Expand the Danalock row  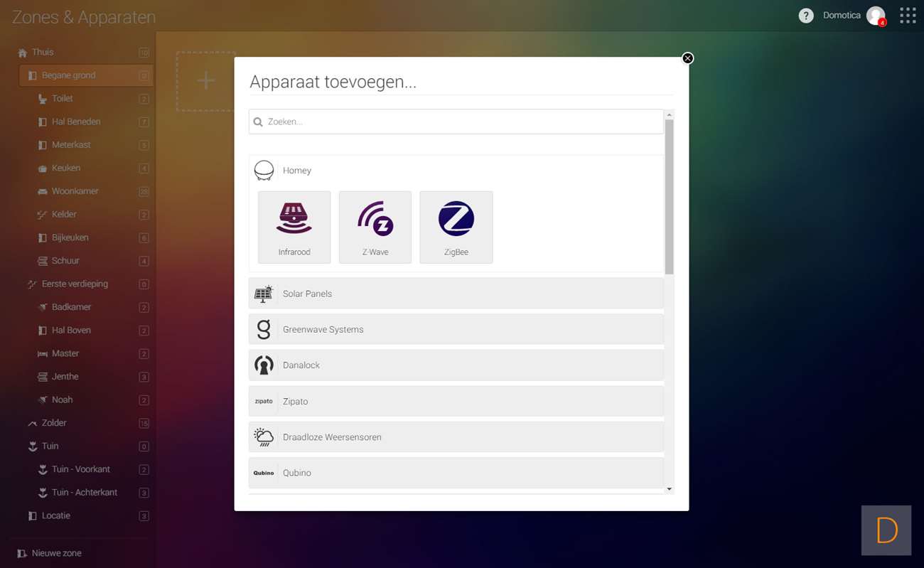[456, 365]
